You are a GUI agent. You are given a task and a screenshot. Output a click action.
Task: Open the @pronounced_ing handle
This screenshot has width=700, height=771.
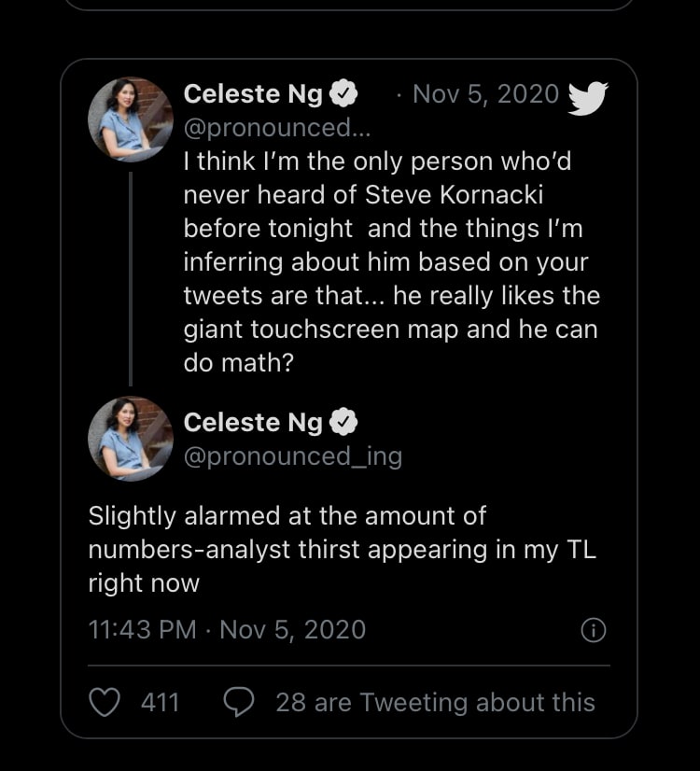coord(293,456)
